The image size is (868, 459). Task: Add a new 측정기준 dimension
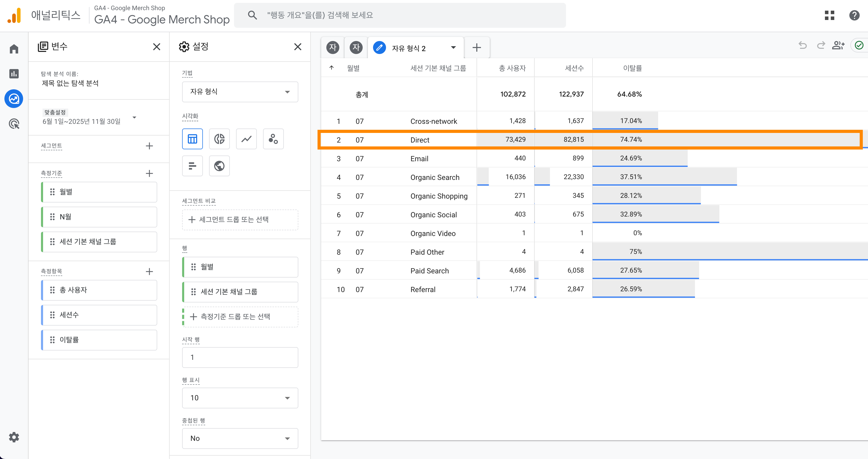click(x=149, y=173)
